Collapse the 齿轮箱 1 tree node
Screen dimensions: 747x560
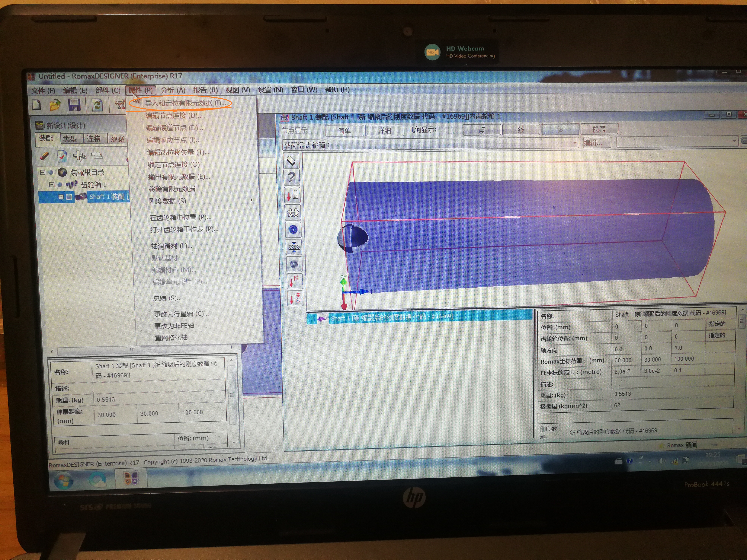[x=52, y=185]
